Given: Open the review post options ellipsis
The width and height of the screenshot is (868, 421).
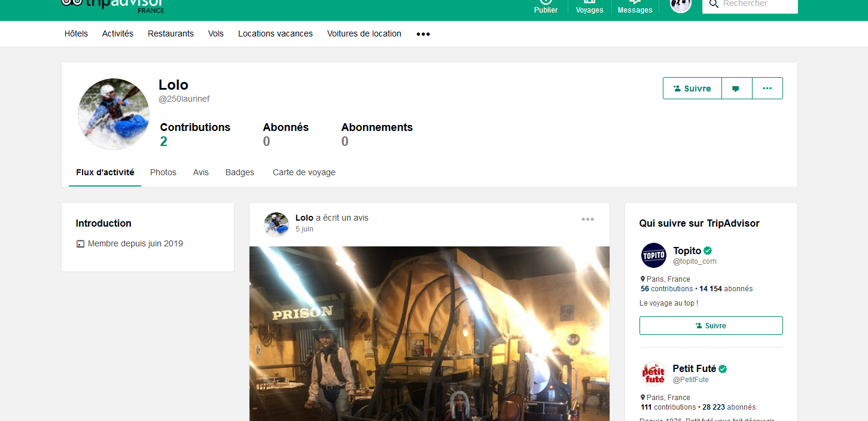Looking at the screenshot, I should coord(588,219).
